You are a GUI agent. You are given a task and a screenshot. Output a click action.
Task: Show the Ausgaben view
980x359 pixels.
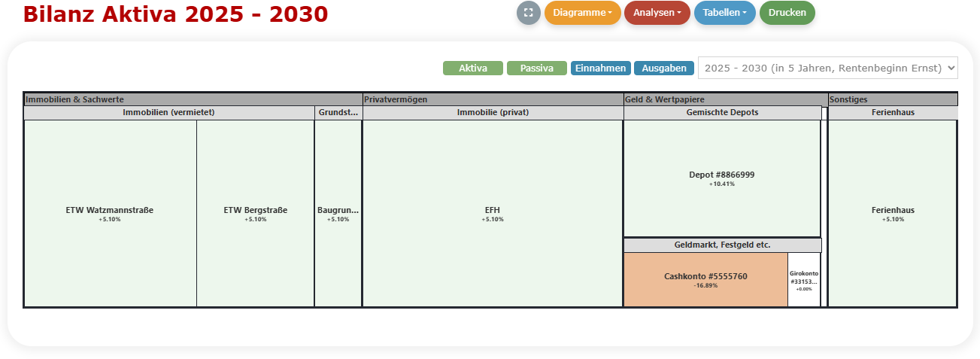[x=663, y=68]
